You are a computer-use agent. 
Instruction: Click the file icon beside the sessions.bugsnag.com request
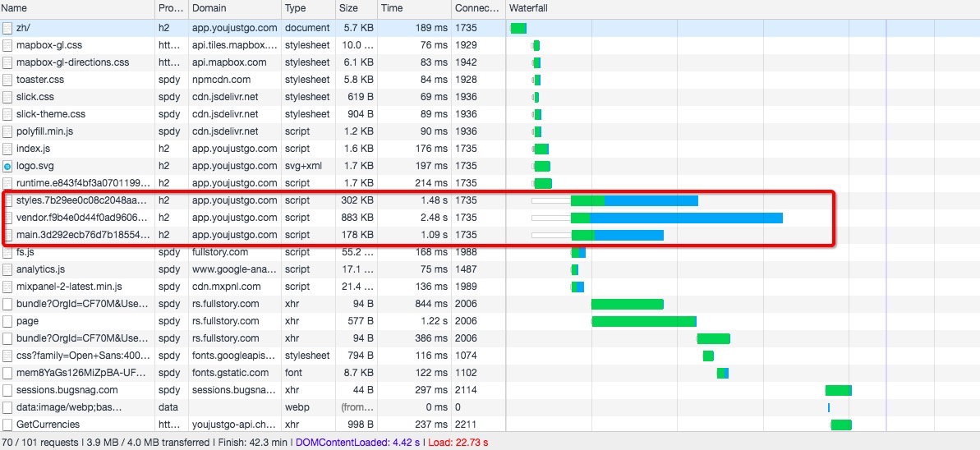tap(7, 390)
